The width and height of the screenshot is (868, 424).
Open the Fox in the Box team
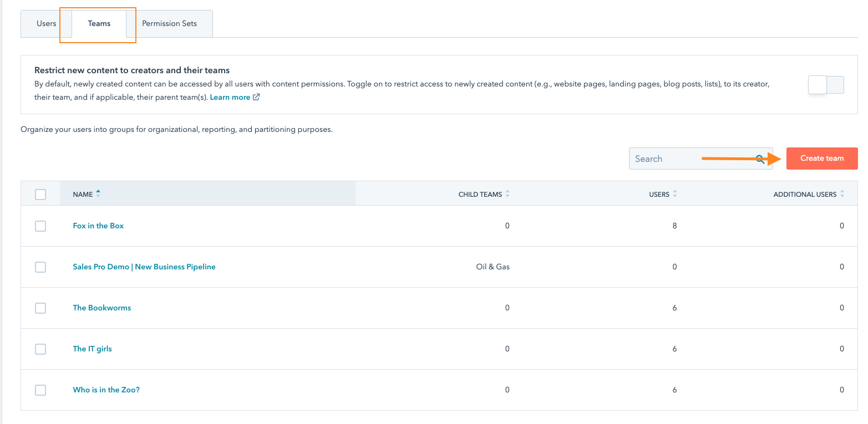[98, 226]
